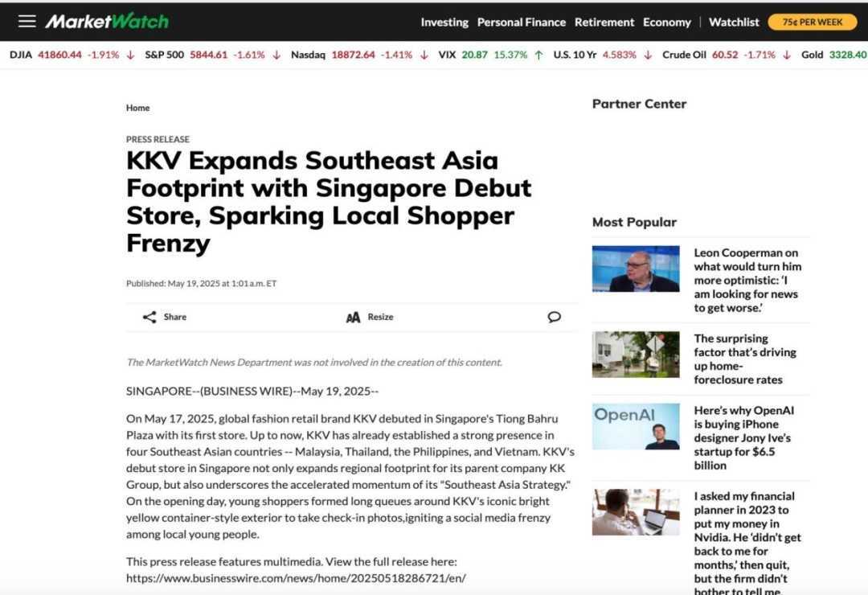868x595 pixels.
Task: Open the Personal Finance menu
Action: click(x=521, y=23)
